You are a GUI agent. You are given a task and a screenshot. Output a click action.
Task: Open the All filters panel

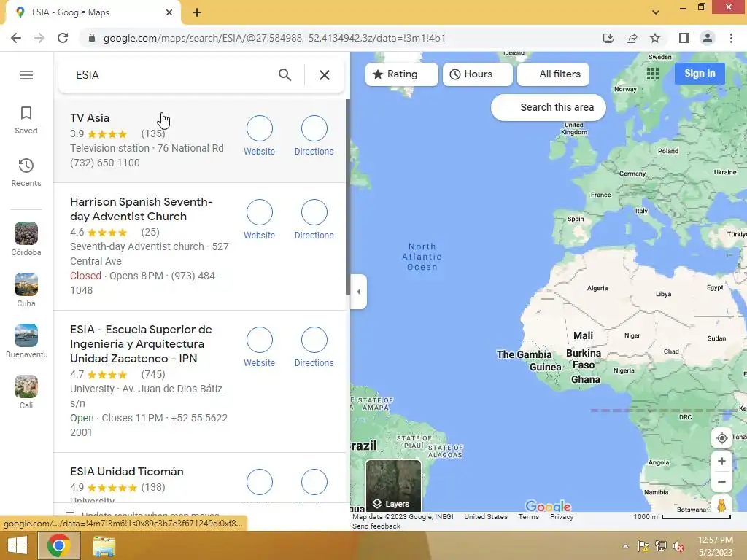(x=553, y=74)
